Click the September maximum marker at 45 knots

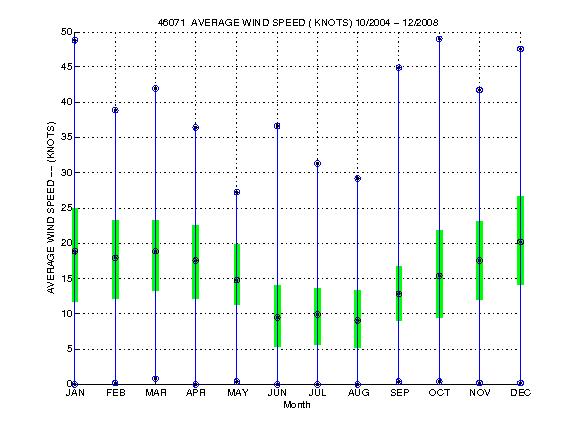[399, 68]
